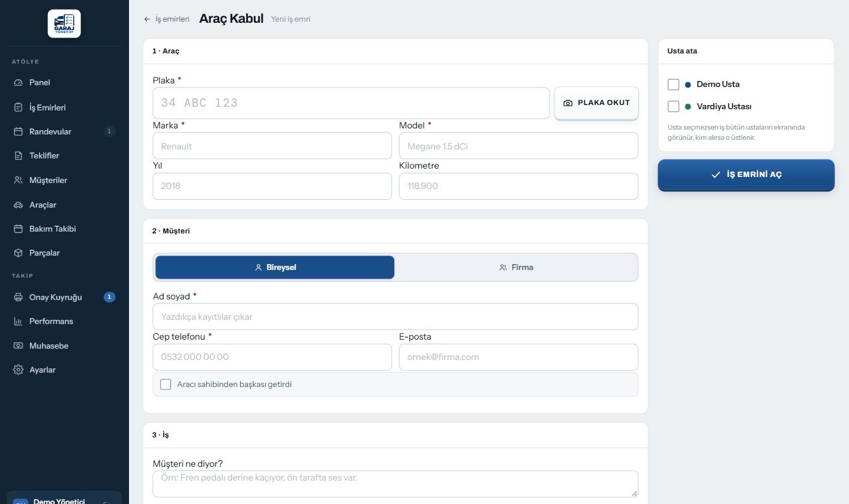This screenshot has height=504, width=849.
Task: Check the Vardiya Ustası checkbox
Action: coord(673,107)
